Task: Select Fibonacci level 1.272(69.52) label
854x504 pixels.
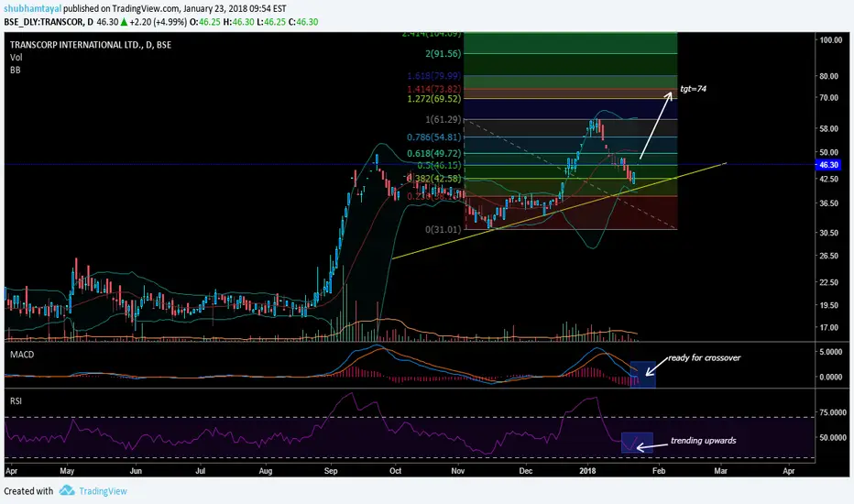Action: [x=434, y=99]
